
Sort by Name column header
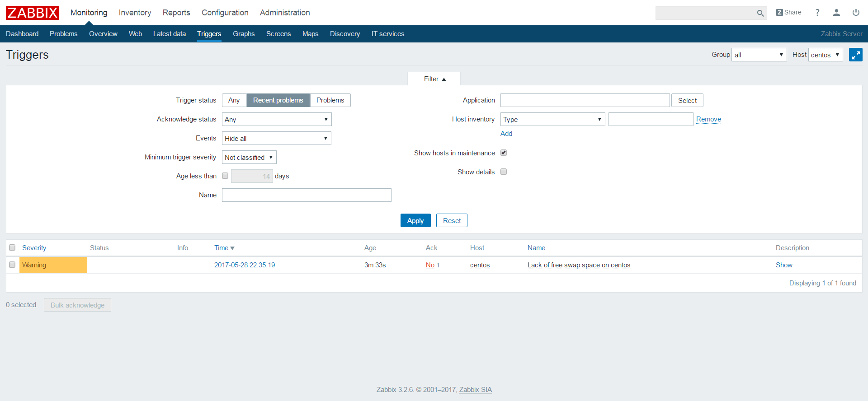(x=536, y=248)
